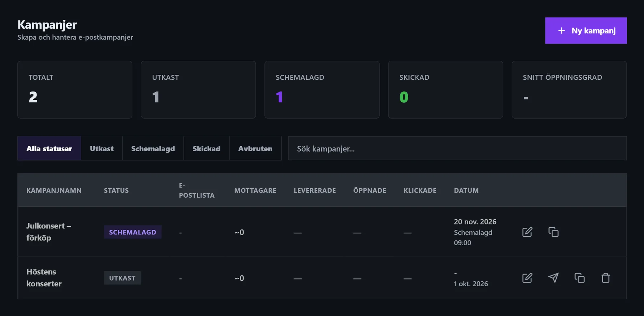Select the Totalt summary card

point(75,90)
